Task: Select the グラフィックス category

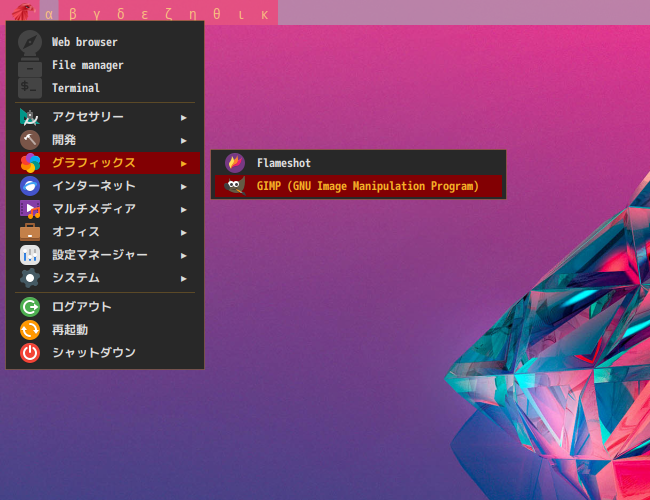Action: 105,163
